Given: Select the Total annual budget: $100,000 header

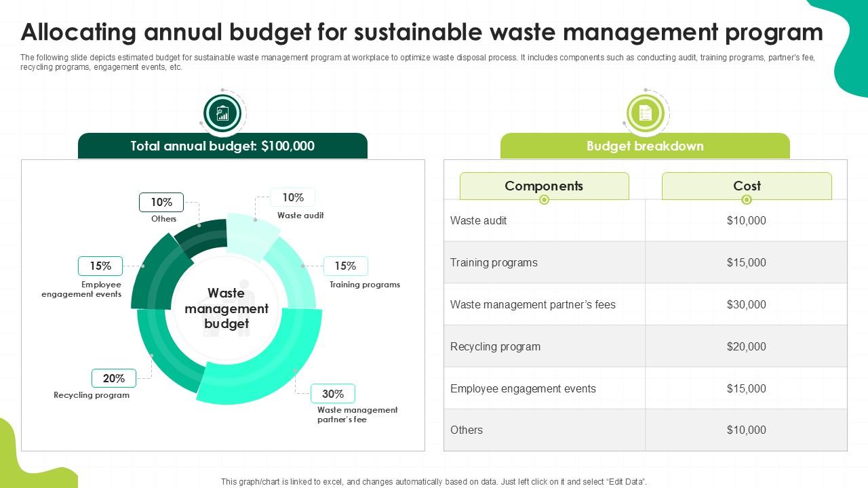Looking at the screenshot, I should point(222,146).
